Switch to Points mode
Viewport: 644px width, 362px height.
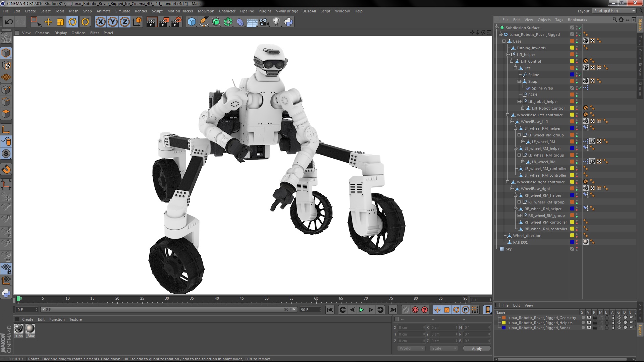(6, 90)
